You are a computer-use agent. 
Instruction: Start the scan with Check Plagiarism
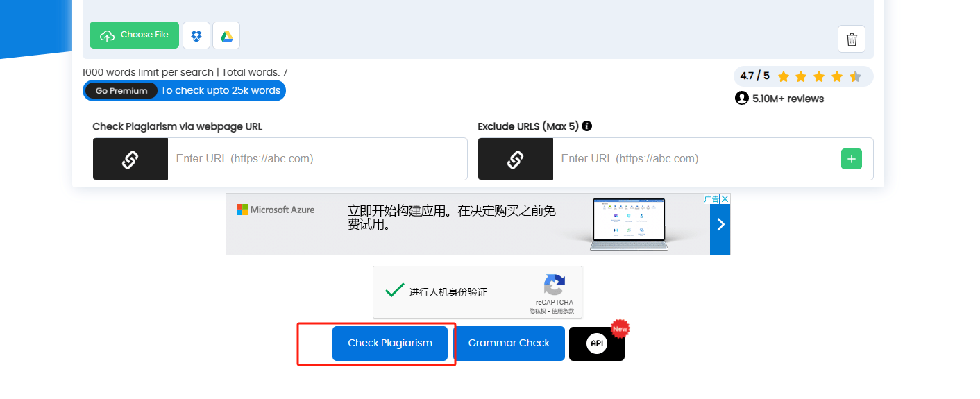pyautogui.click(x=390, y=343)
